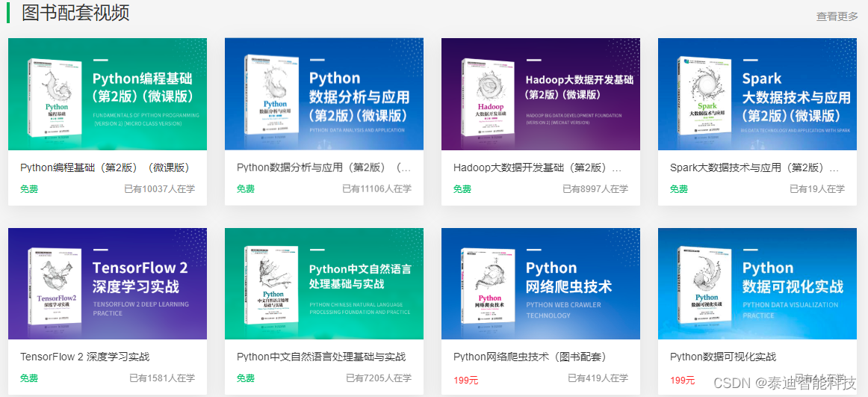Open the Python数据分析与应用 course banner
The width and height of the screenshot is (868, 397).
(324, 94)
